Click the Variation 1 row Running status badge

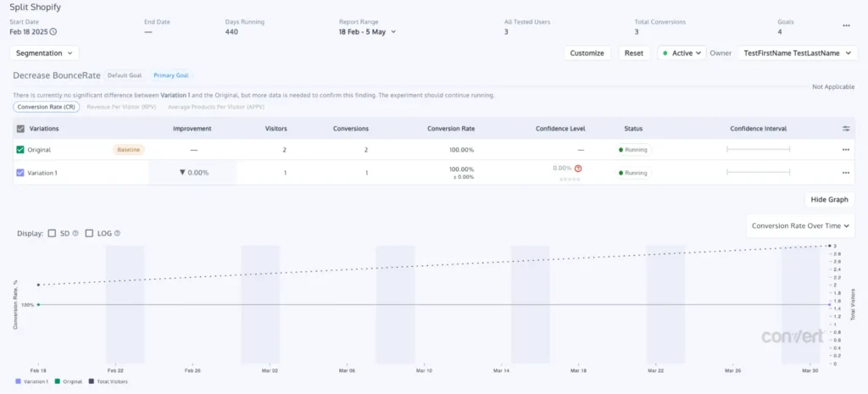click(x=633, y=173)
